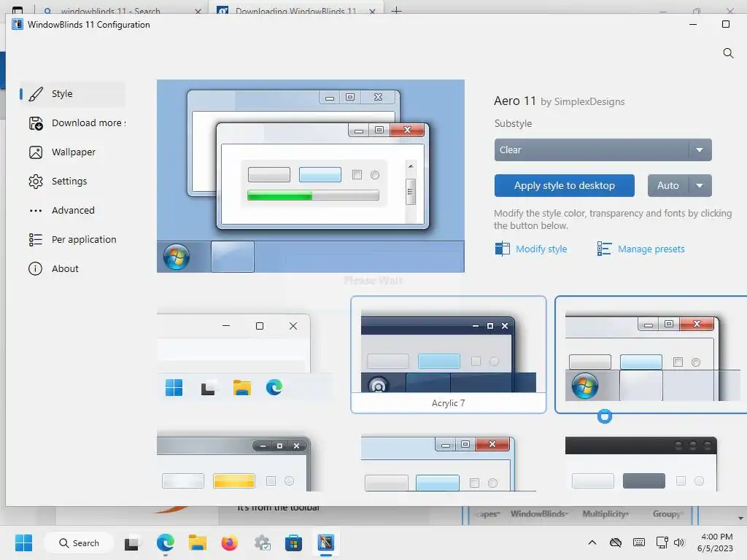Screen dimensions: 747x560
Task: Select the Windows 11 style thumbnail
Action: coord(244,356)
